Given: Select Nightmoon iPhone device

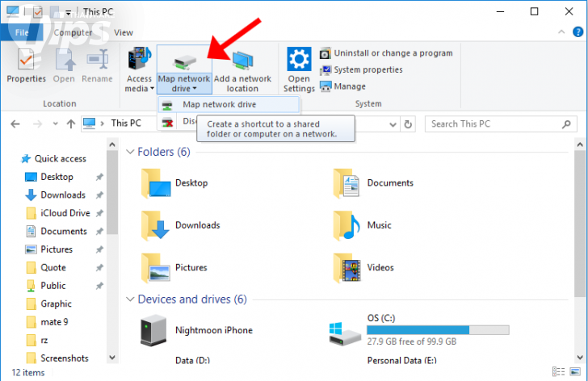Looking at the screenshot, I should 196,330.
